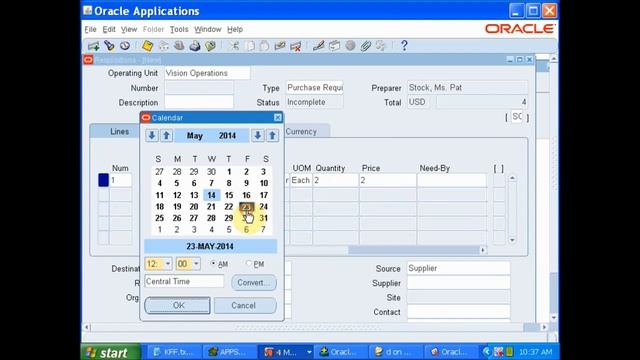
Task: Open the Window menu
Action: tap(208, 29)
